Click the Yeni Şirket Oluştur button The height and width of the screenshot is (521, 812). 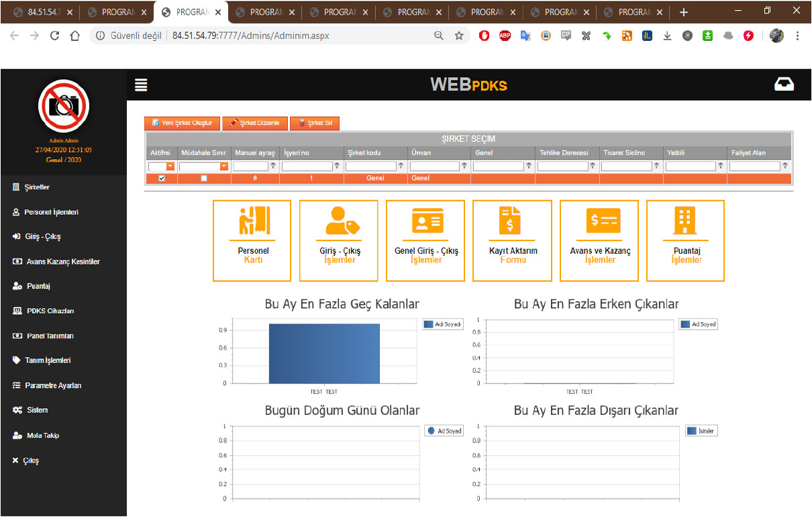tap(182, 124)
